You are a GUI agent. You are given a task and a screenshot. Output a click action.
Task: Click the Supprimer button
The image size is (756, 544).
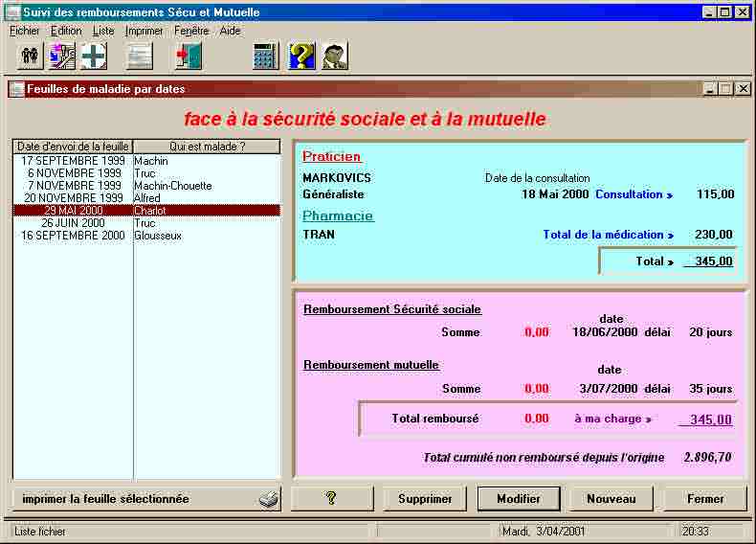(425, 499)
